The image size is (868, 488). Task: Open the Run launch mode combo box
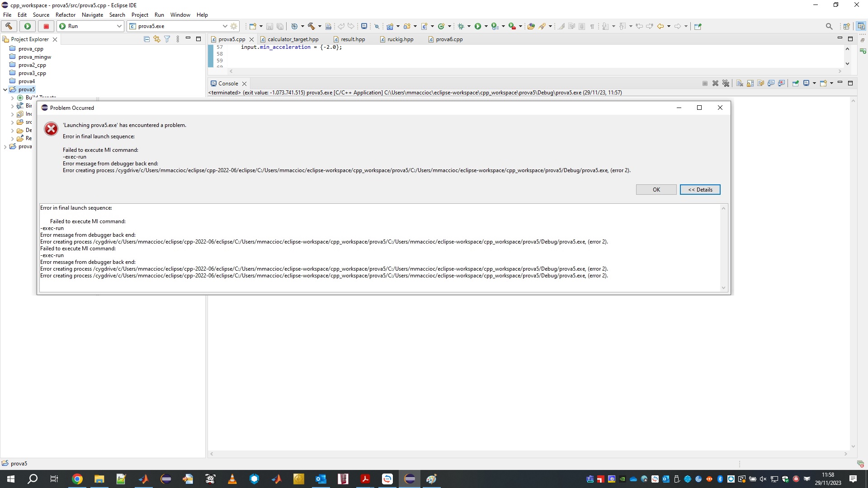(x=90, y=26)
